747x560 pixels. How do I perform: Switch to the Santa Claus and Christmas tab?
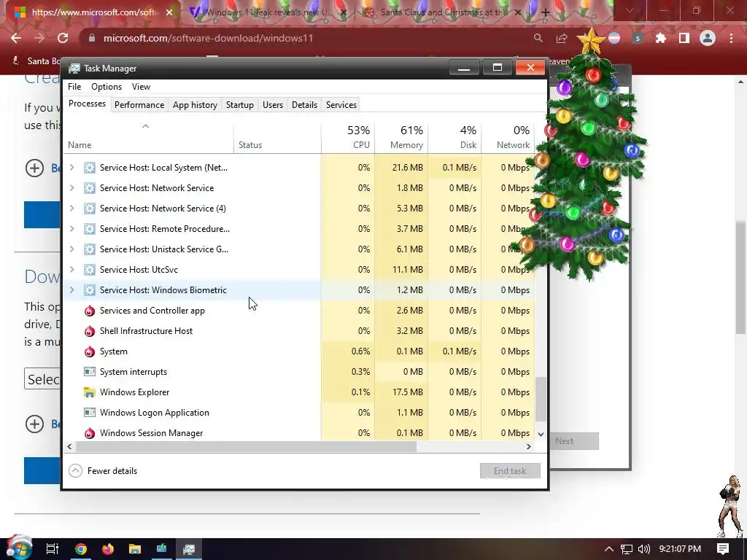(x=441, y=12)
